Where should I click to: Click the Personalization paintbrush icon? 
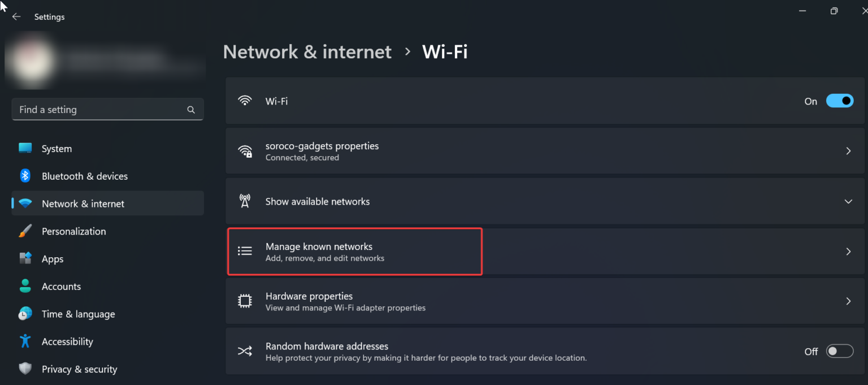[x=25, y=231]
